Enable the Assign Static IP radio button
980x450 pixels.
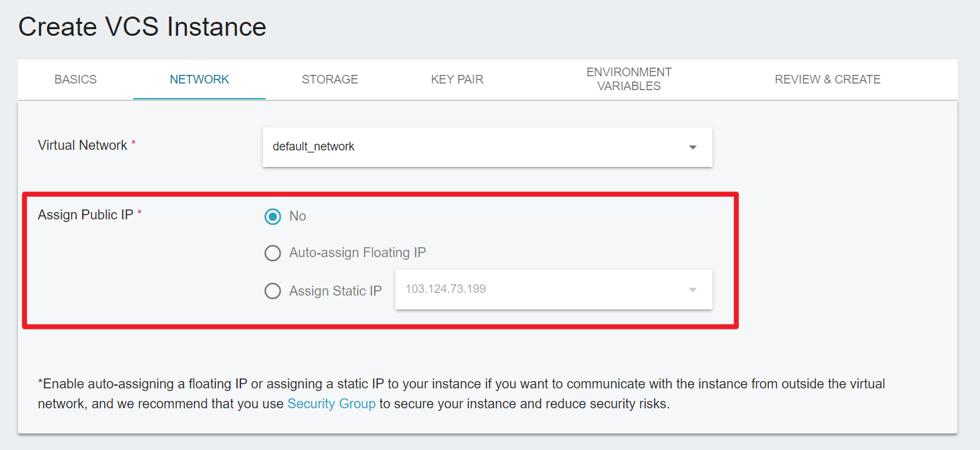273,291
